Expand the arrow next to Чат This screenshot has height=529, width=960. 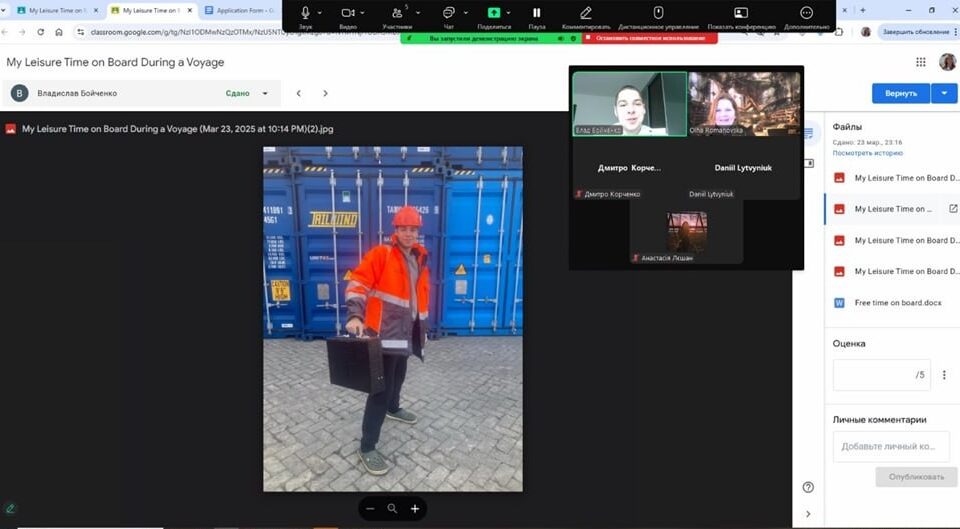pos(466,13)
